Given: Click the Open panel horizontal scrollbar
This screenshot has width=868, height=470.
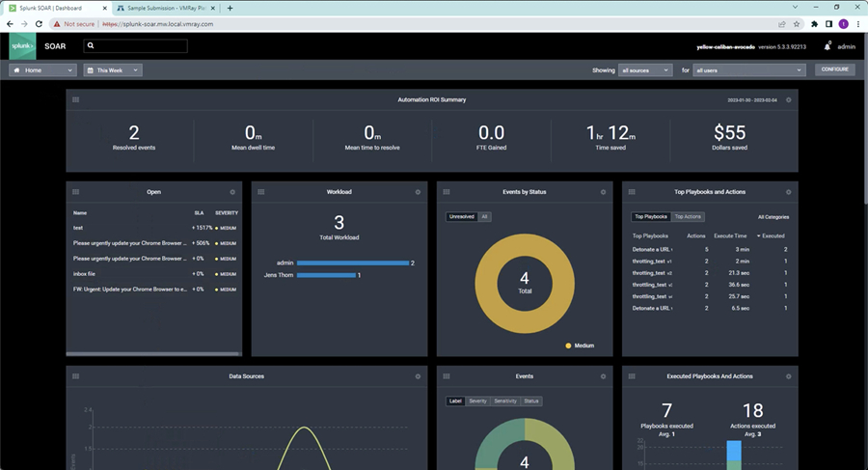Looking at the screenshot, I should pos(152,353).
